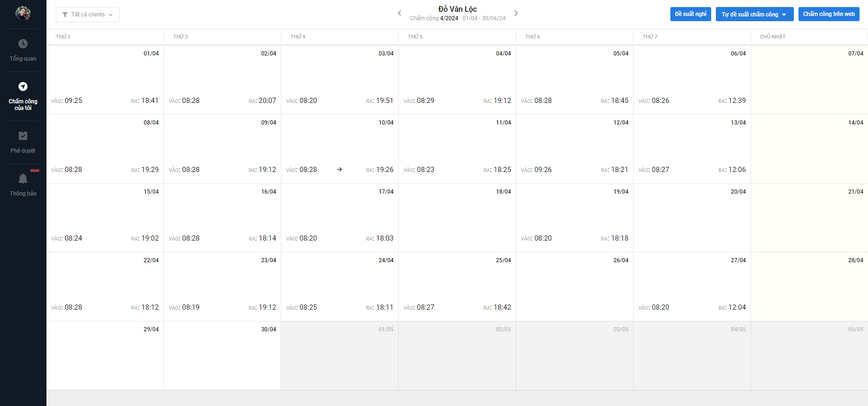The image size is (868, 406).
Task: Select Chấm công của tôi icon
Action: click(x=23, y=86)
